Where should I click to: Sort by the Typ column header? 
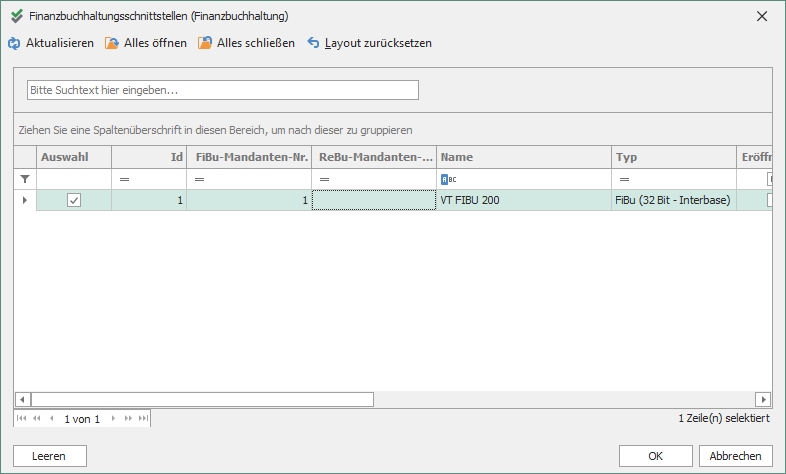pyautogui.click(x=674, y=157)
